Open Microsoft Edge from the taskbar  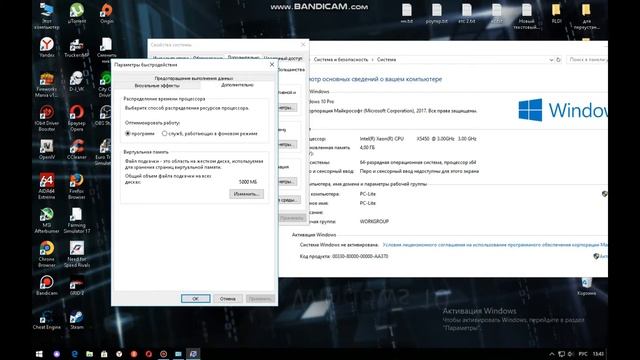tap(74, 354)
